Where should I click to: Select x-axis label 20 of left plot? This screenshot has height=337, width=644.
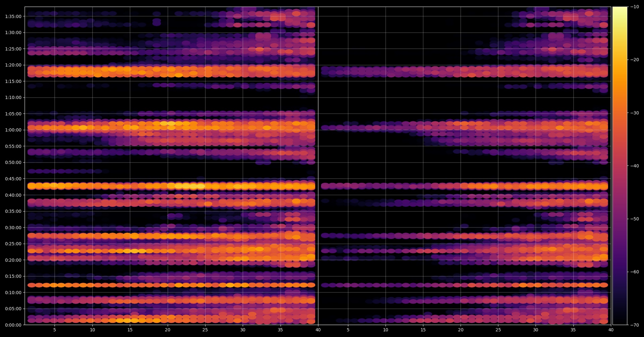tap(167, 330)
